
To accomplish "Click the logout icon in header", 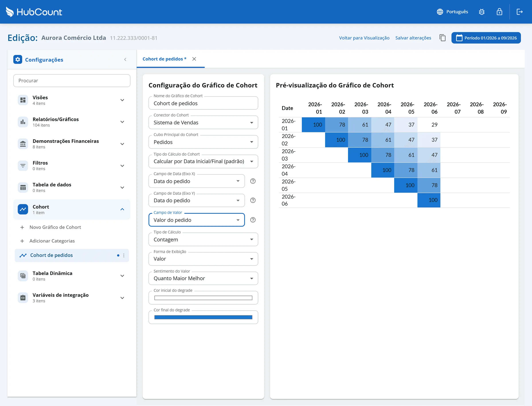I will [x=520, y=12].
